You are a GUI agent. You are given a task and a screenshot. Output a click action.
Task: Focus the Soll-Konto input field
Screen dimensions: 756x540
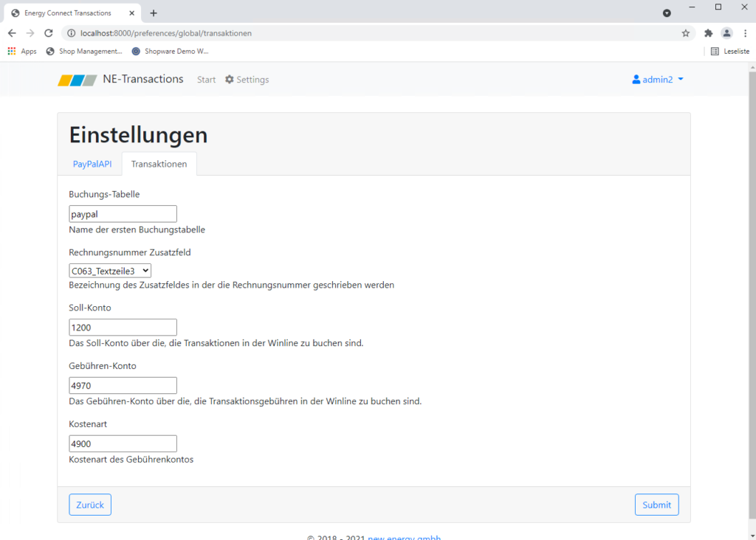coord(123,328)
